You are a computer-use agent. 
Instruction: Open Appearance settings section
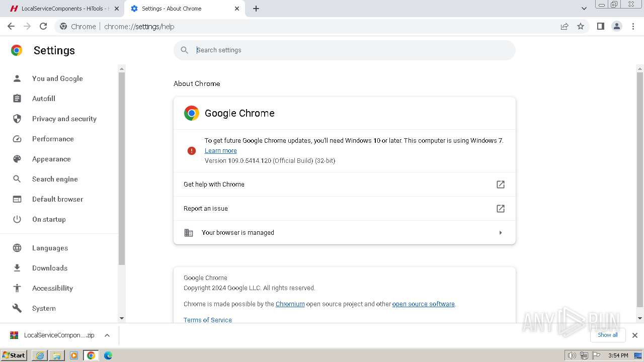tap(51, 159)
